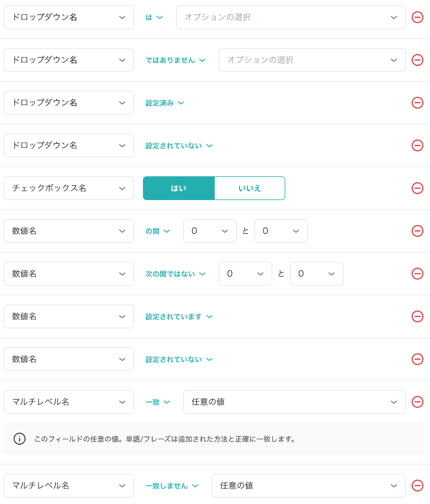Select the はい toggle option

(x=179, y=188)
